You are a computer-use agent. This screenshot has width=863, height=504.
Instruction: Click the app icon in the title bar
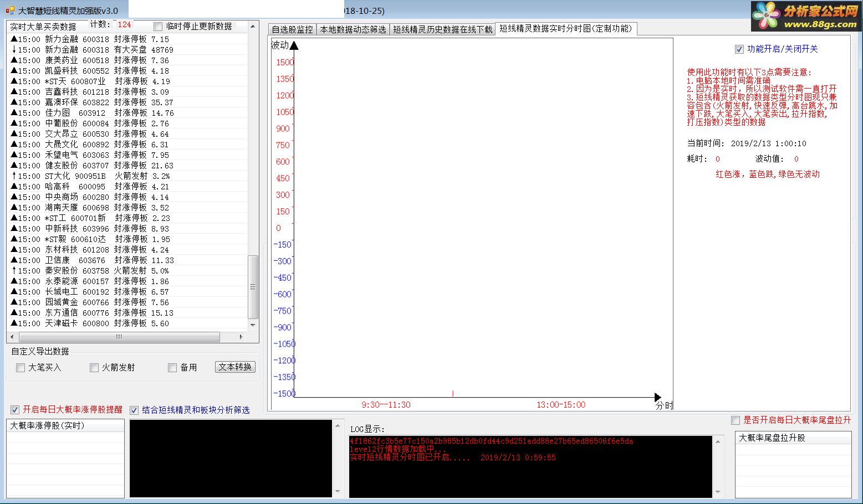point(10,11)
